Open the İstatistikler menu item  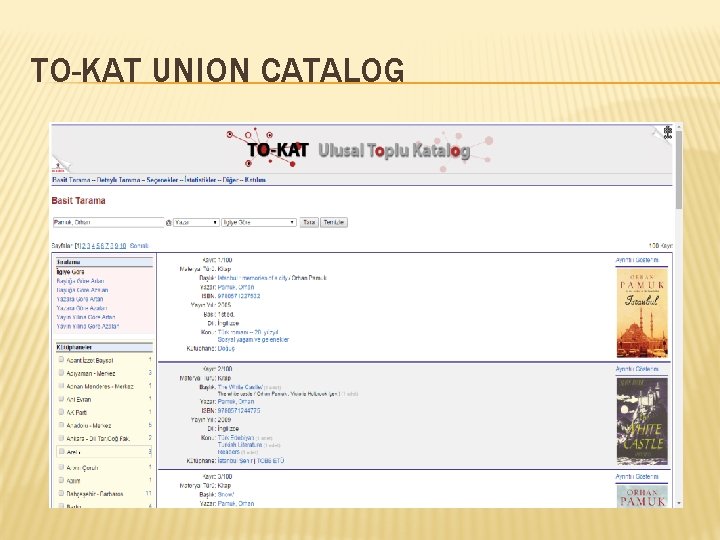200,180
